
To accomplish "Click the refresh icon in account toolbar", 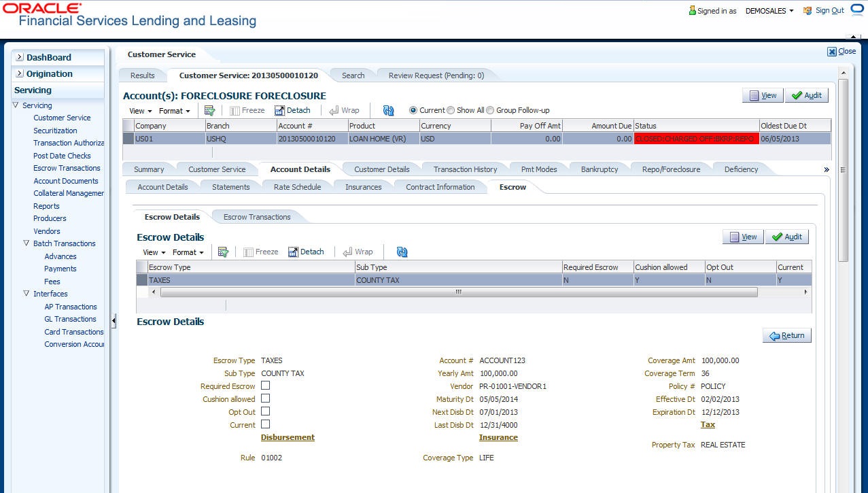I will coord(389,110).
